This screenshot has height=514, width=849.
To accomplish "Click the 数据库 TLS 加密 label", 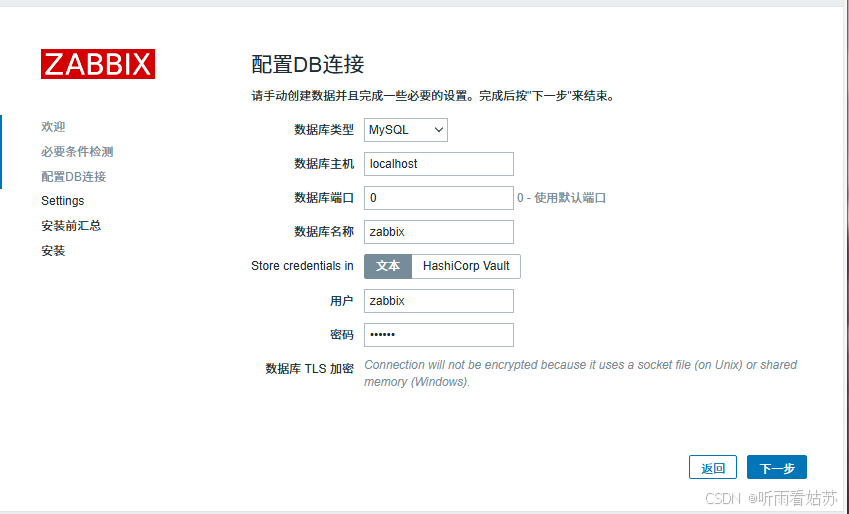I will (x=309, y=369).
